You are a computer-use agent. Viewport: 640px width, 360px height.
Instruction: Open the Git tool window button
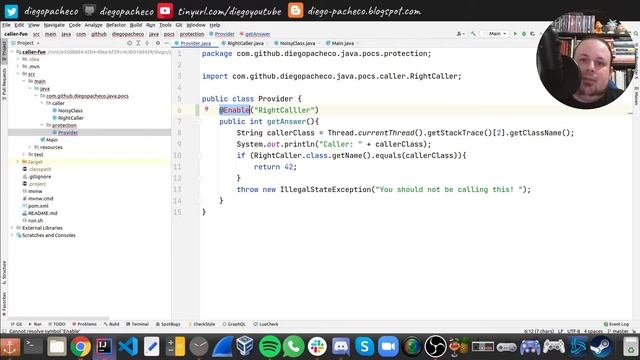pos(16,324)
